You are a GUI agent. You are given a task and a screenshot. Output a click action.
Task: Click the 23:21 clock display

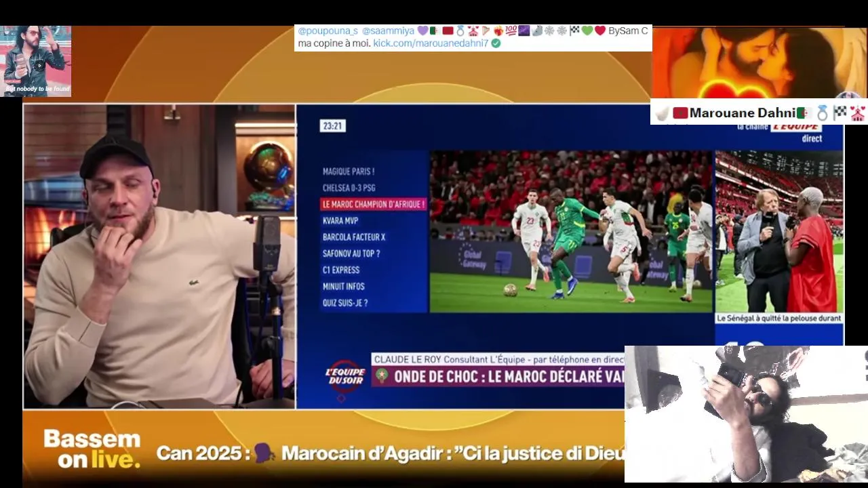coord(332,125)
